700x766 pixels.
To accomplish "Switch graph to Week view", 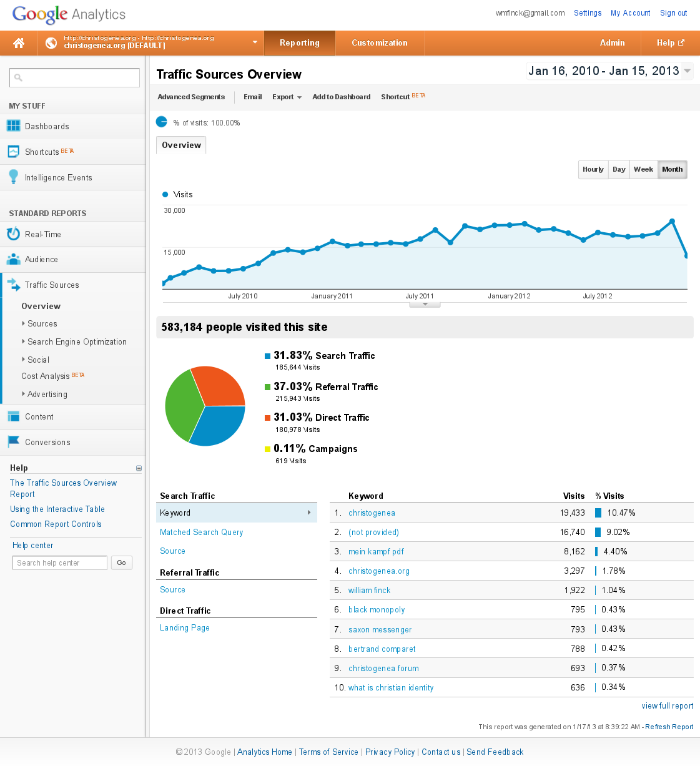I will [643, 170].
